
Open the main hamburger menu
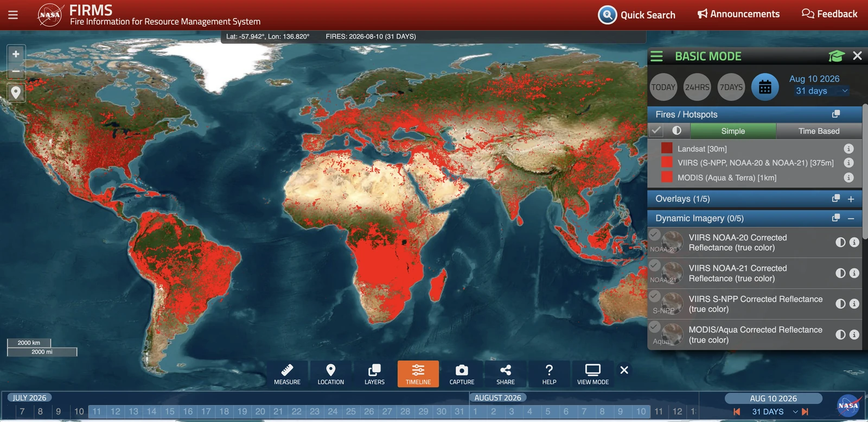(13, 15)
